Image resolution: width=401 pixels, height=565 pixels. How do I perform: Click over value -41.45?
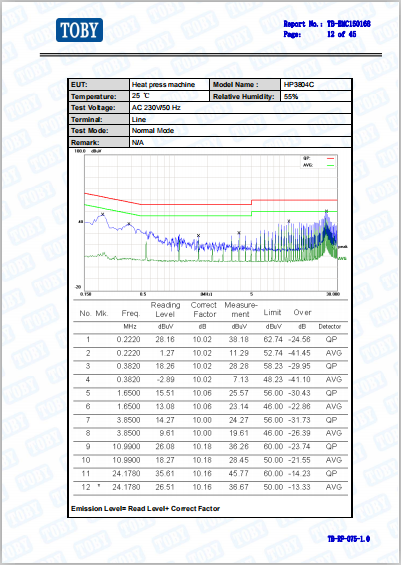299,353
